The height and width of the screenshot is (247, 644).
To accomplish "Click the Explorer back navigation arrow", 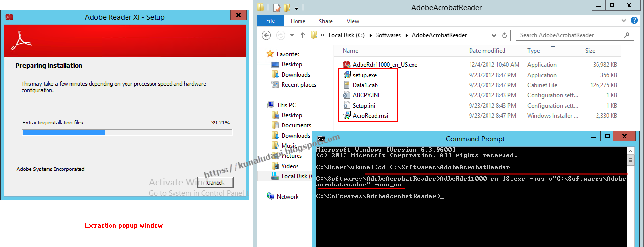I will 266,35.
